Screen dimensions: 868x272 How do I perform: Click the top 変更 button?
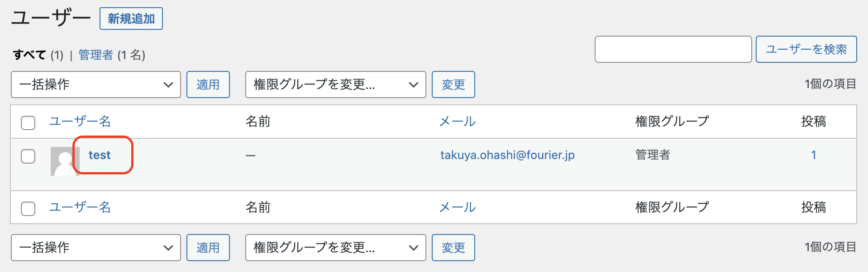click(453, 84)
